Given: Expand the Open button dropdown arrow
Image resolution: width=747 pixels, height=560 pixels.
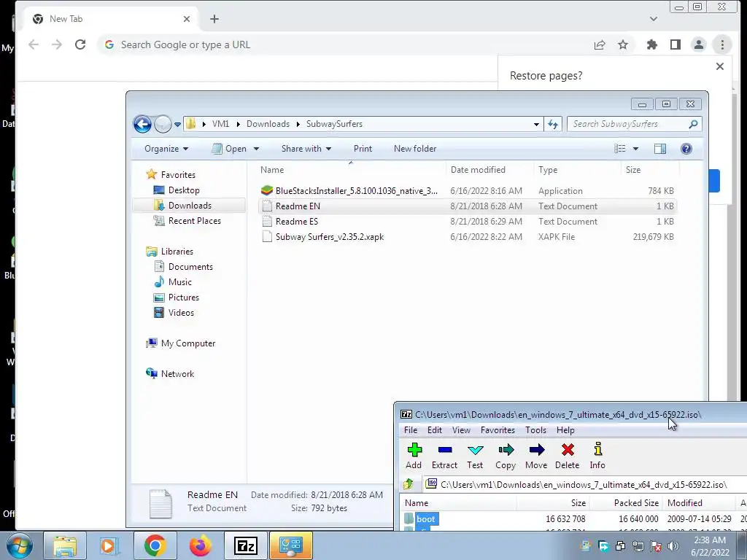Looking at the screenshot, I should 256,149.
